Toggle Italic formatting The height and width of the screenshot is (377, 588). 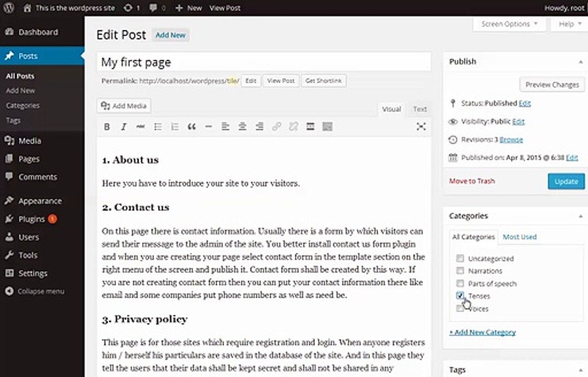coord(124,127)
